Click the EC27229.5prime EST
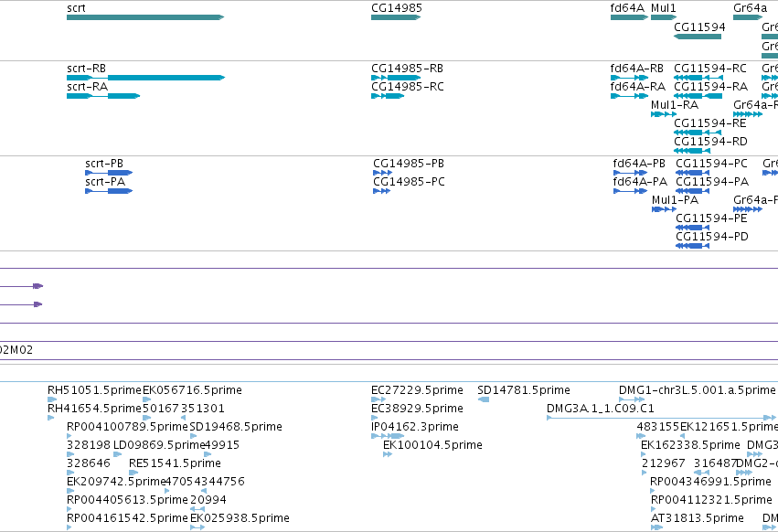The width and height of the screenshot is (778, 532). click(x=378, y=399)
